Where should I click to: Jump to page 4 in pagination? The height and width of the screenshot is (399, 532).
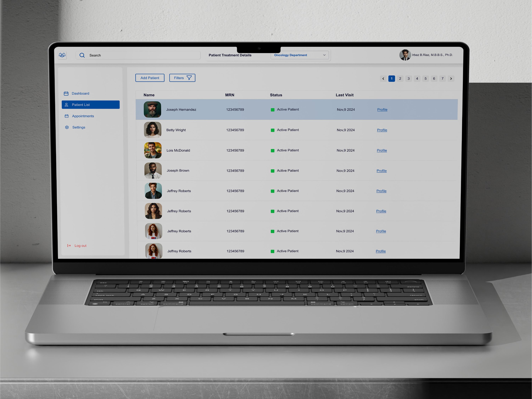(417, 78)
